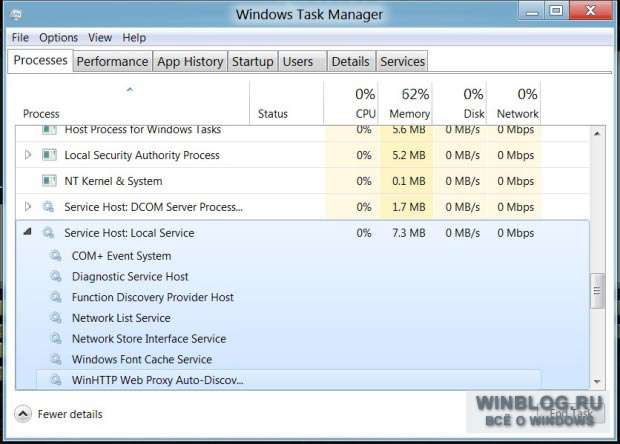Expand the Local Security Authority Process row

[27, 155]
